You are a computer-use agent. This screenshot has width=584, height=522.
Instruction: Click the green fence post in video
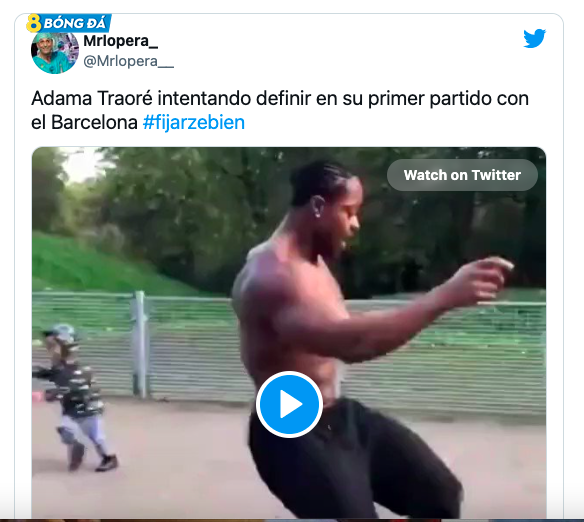point(140,344)
